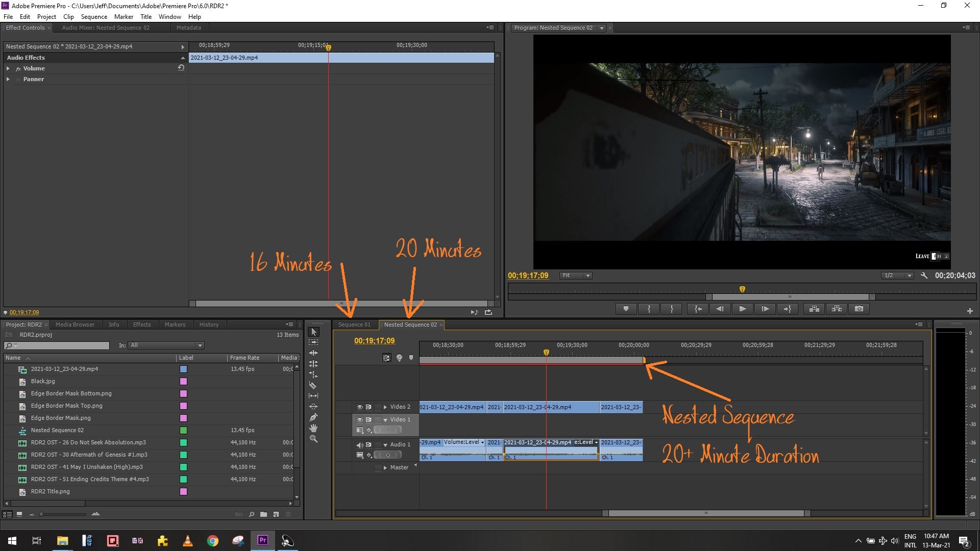
Task: Hide the Video 2 track with its eye toggle
Action: click(360, 407)
